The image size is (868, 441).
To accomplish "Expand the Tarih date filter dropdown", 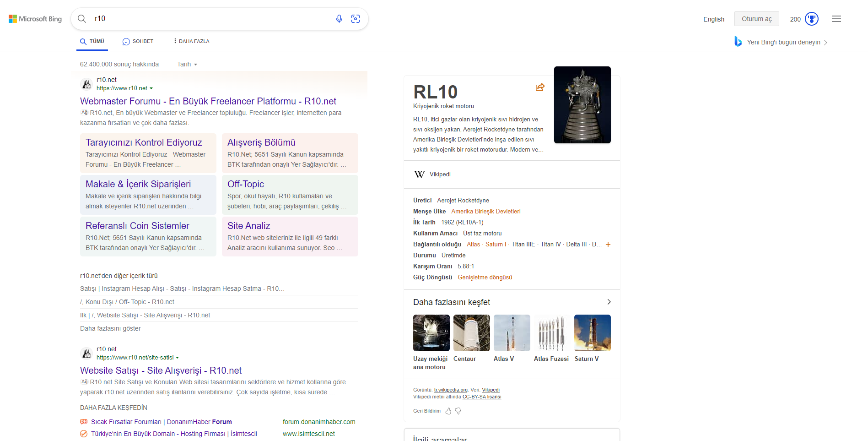I will pos(187,65).
